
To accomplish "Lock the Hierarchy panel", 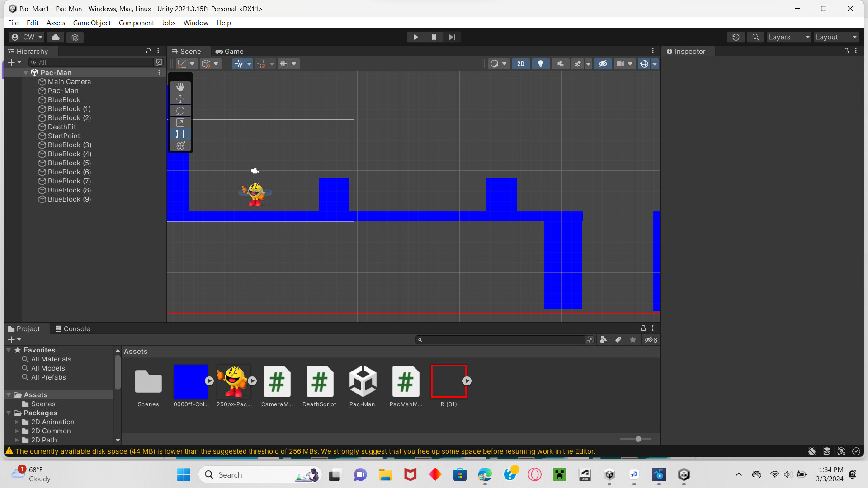I will (x=149, y=51).
